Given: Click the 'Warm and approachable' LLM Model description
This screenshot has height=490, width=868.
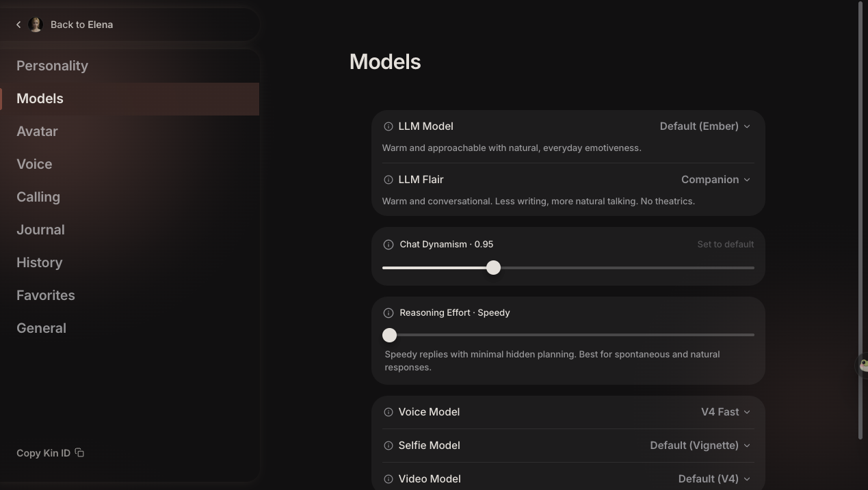Looking at the screenshot, I should (x=512, y=148).
